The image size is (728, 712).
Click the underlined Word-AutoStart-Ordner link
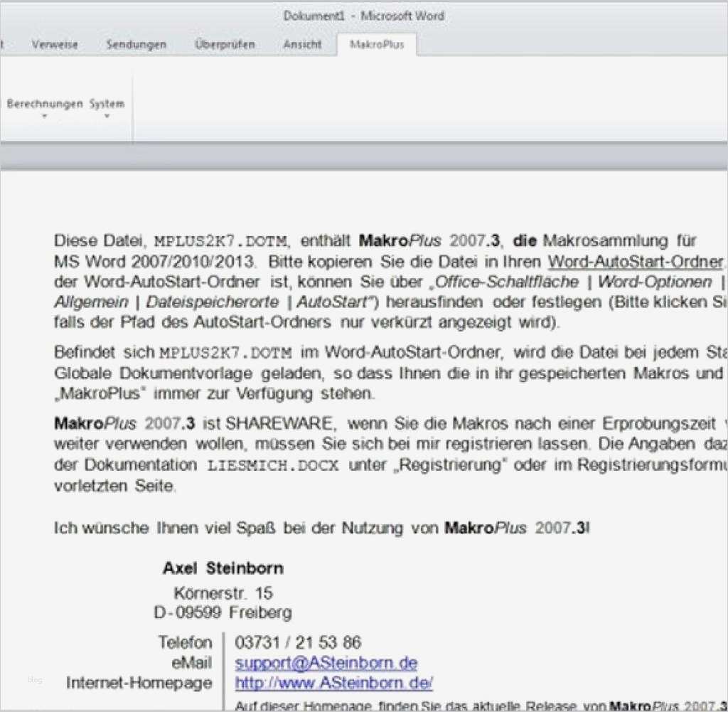click(636, 262)
